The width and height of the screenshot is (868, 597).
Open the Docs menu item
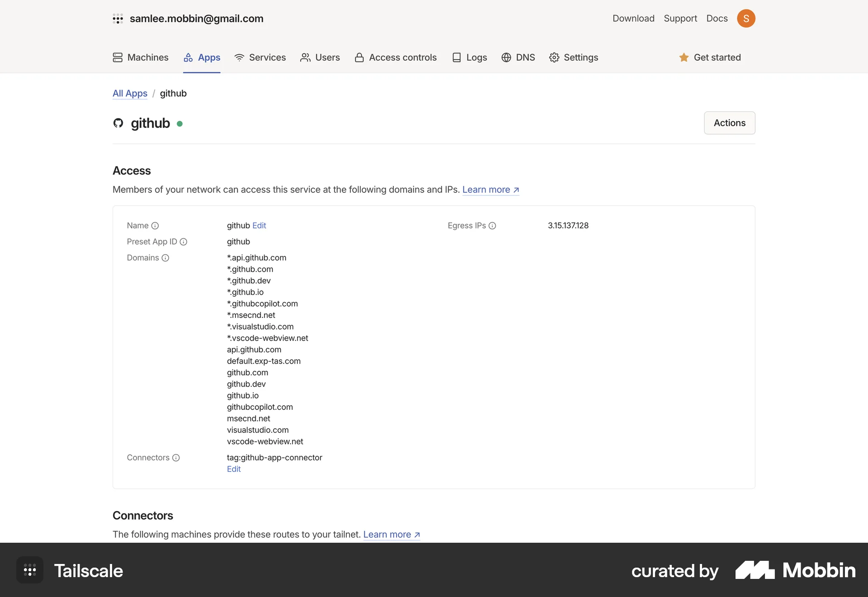point(717,19)
